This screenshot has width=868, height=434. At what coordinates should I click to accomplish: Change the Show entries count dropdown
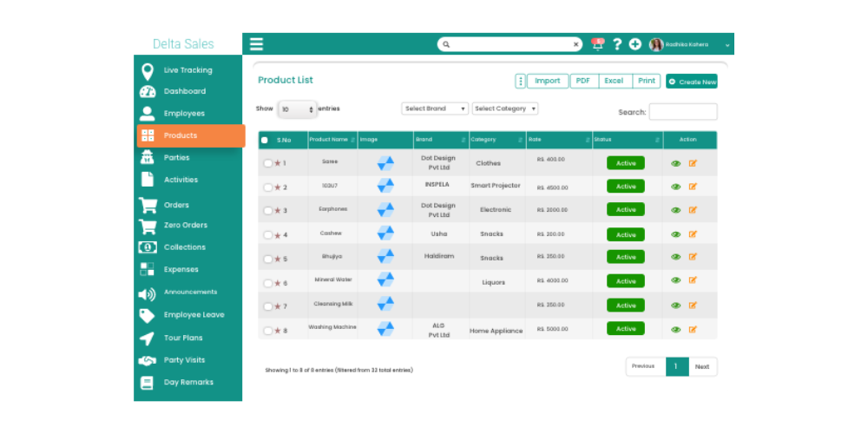pos(297,109)
